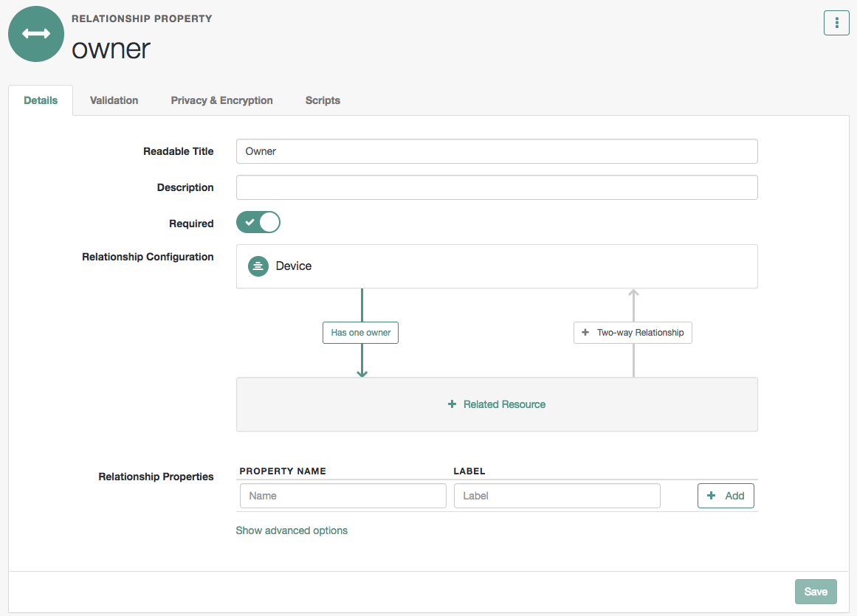Click the plus icon on Two-way Relationship

coord(585,333)
